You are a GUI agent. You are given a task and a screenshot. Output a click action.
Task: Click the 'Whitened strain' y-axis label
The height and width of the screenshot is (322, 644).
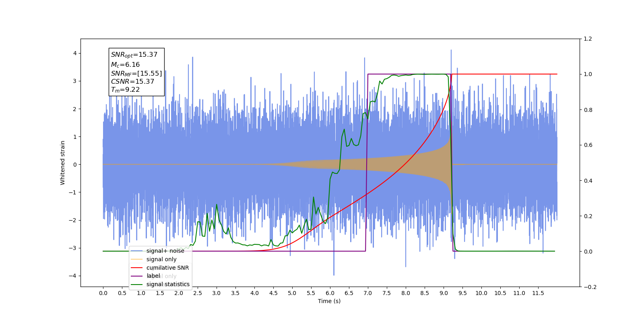[62, 163]
